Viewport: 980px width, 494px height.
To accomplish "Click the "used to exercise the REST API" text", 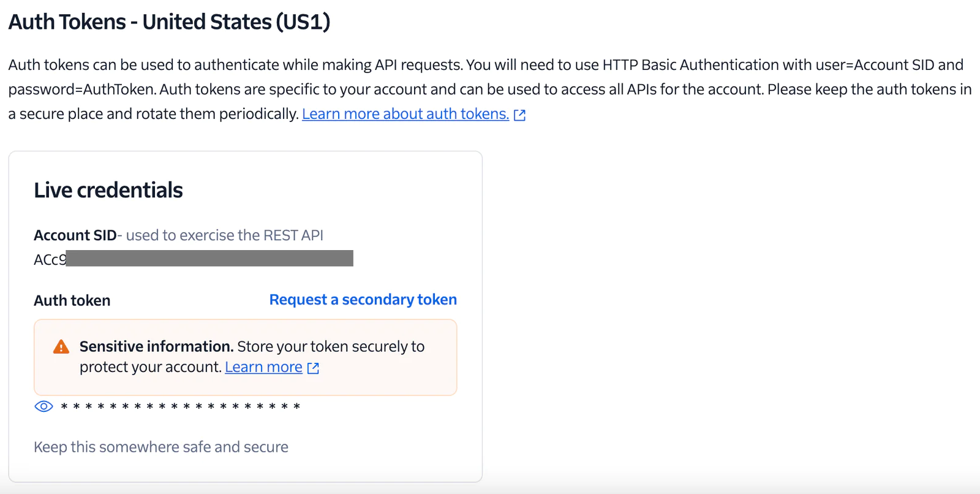I will [224, 235].
